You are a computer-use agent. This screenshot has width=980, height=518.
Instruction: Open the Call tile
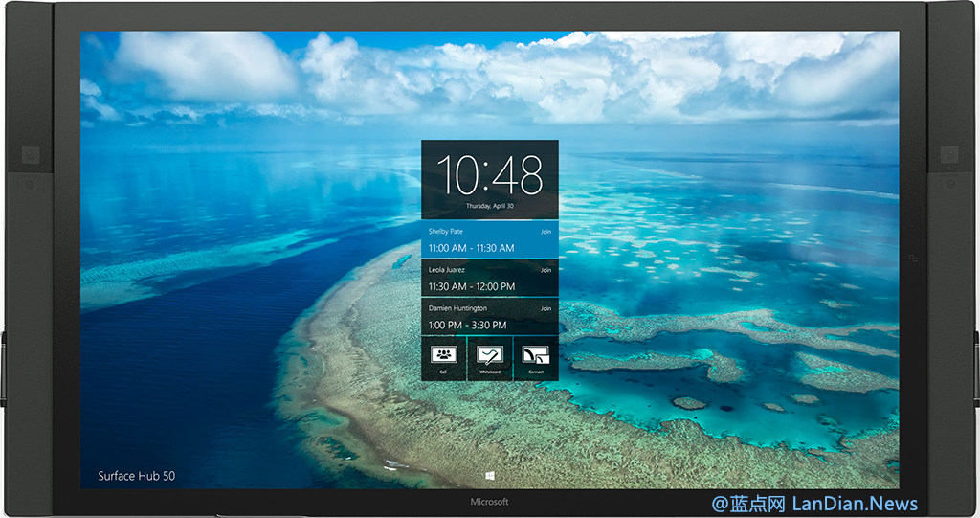click(444, 358)
